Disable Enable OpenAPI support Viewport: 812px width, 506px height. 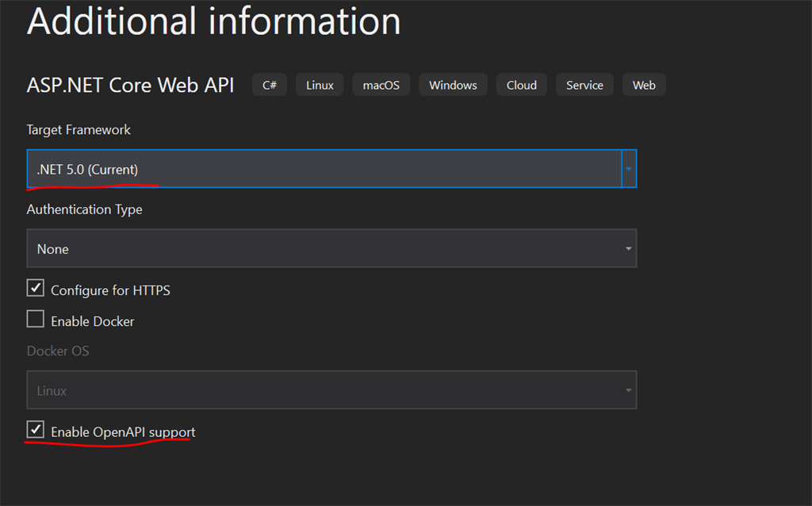tap(35, 431)
